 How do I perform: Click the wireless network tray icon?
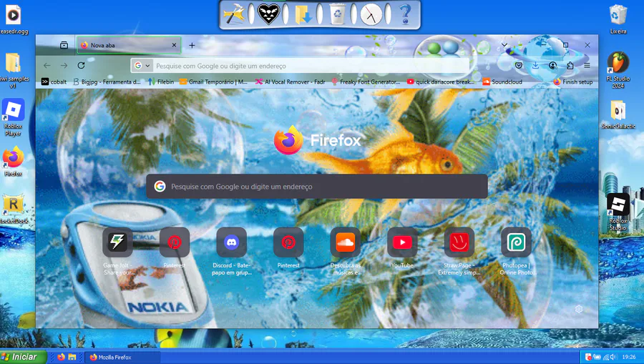pyautogui.click(x=605, y=358)
